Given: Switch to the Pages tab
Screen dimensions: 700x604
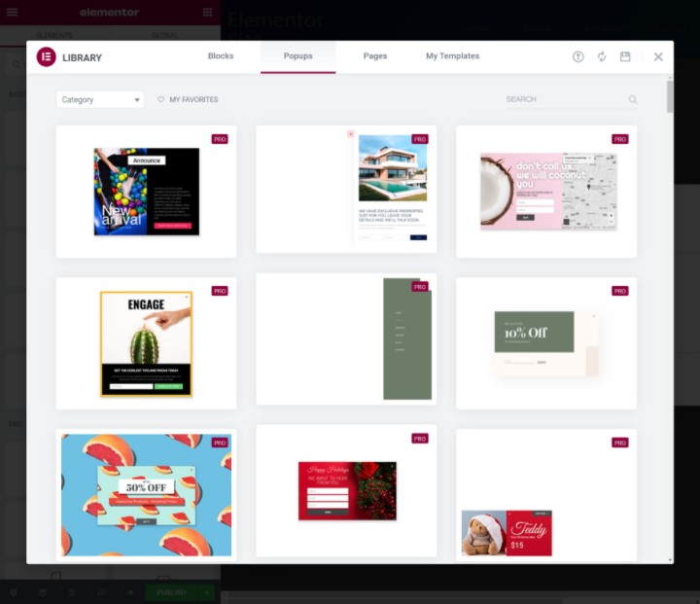Looking at the screenshot, I should click(375, 56).
